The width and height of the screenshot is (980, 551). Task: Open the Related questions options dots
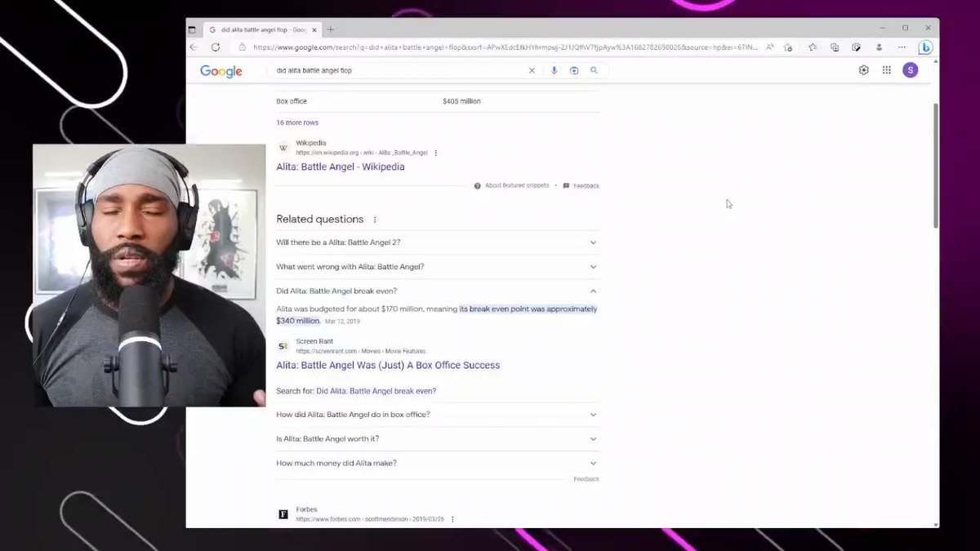375,220
